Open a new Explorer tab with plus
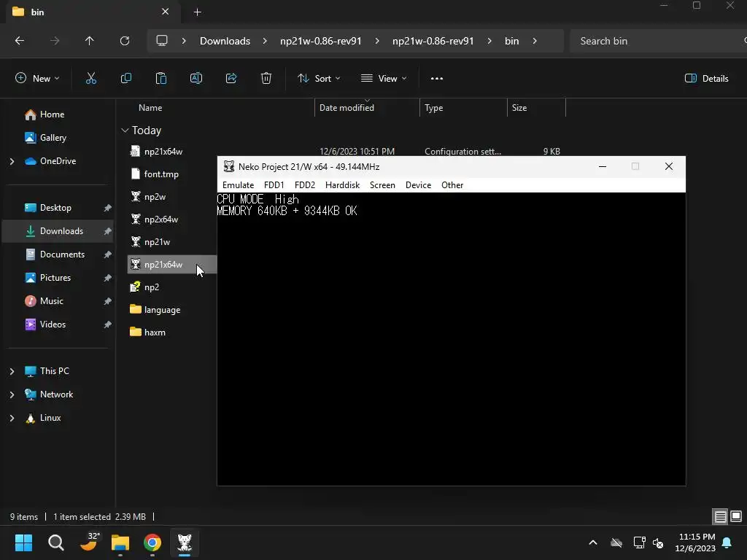Viewport: 747px width, 560px height. pos(197,12)
